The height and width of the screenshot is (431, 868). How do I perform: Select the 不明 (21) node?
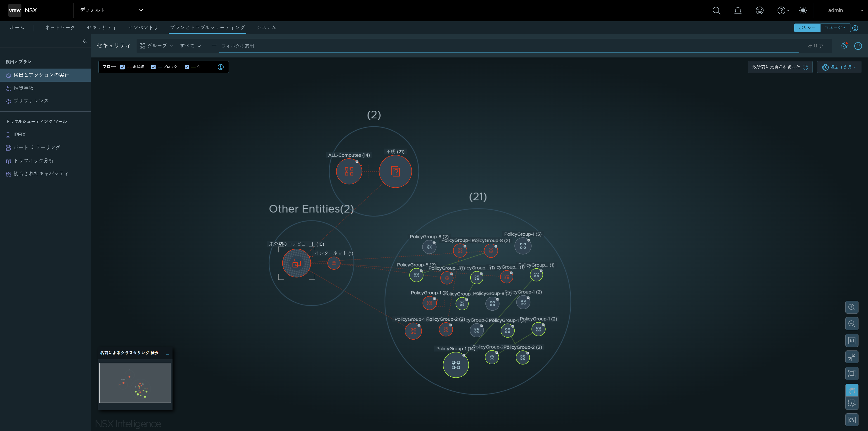point(395,171)
